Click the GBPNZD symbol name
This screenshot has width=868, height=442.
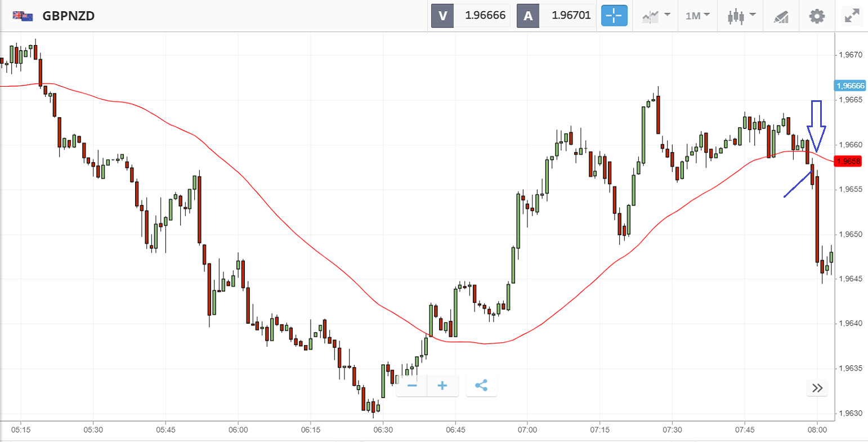coord(68,16)
